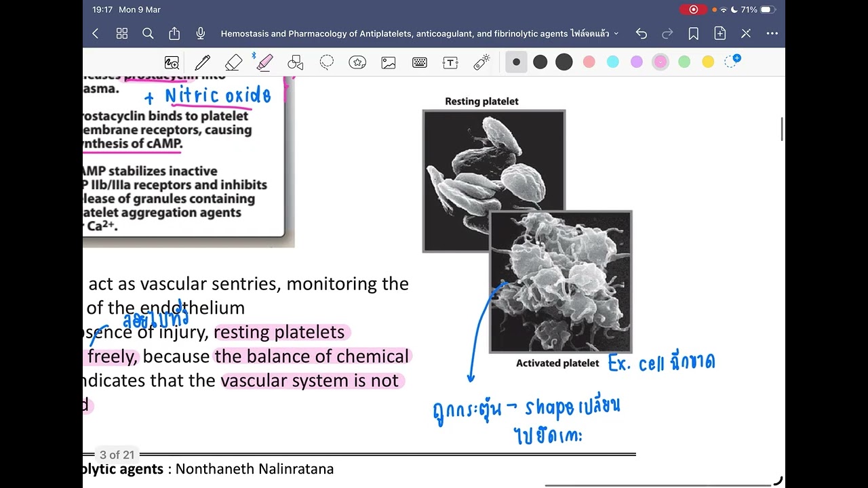Insert an image with picture tool

(x=389, y=62)
